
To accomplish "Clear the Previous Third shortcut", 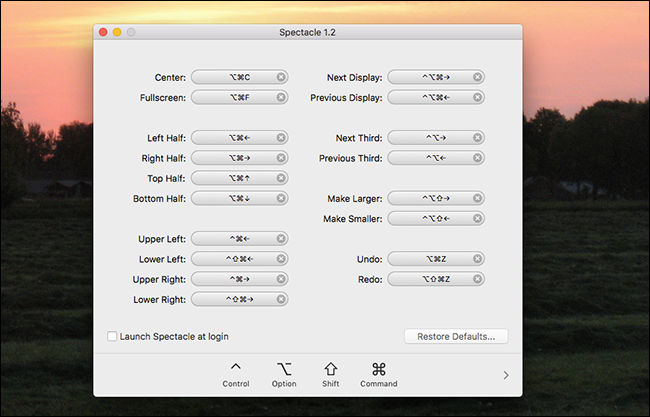I will click(478, 158).
